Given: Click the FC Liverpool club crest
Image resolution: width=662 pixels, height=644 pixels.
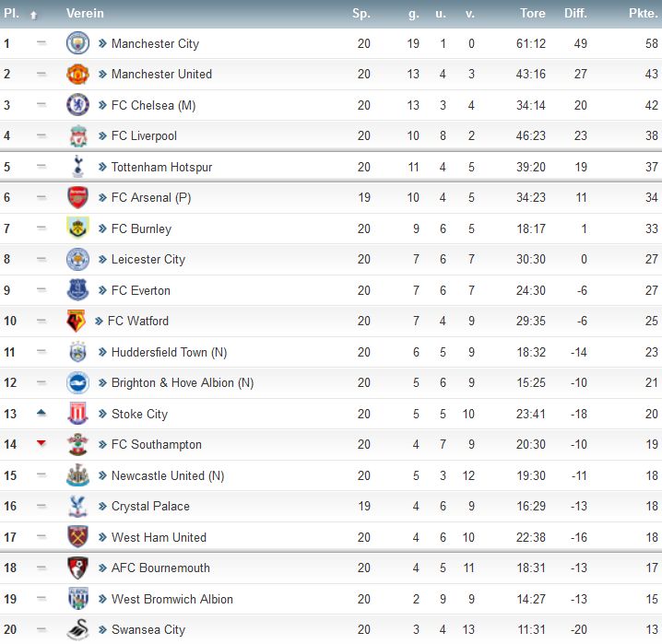Looking at the screenshot, I should click(x=77, y=136).
